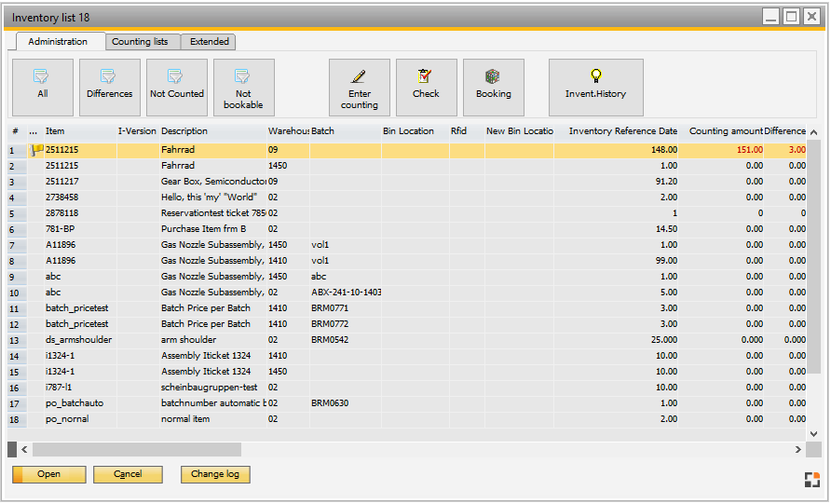Screen dimensions: 831x504
Task: Sort by Item column header
Action: tap(56, 131)
